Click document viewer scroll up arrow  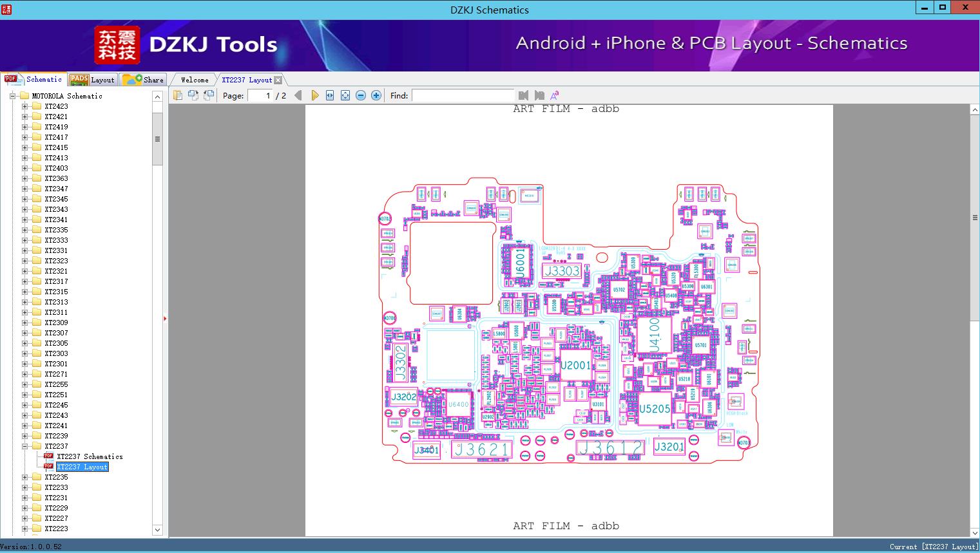click(975, 110)
